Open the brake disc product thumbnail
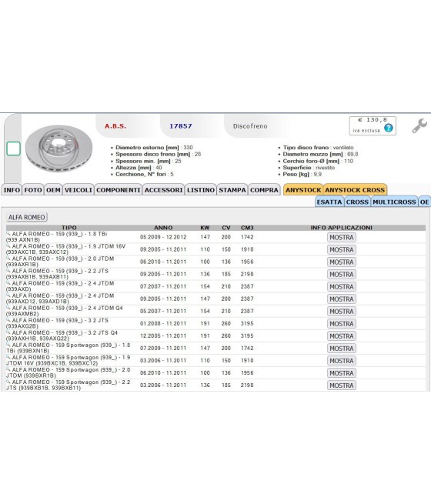The image size is (431, 504). 58,149
